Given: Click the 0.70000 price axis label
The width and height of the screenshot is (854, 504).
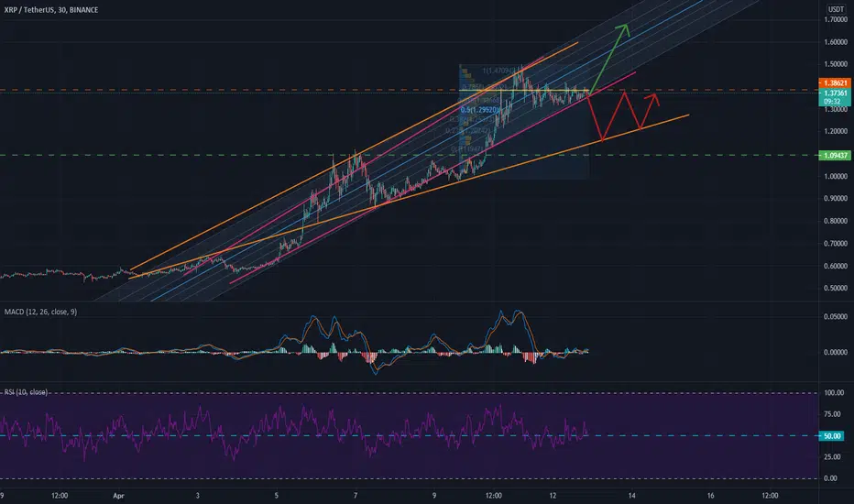Looking at the screenshot, I should (836, 244).
